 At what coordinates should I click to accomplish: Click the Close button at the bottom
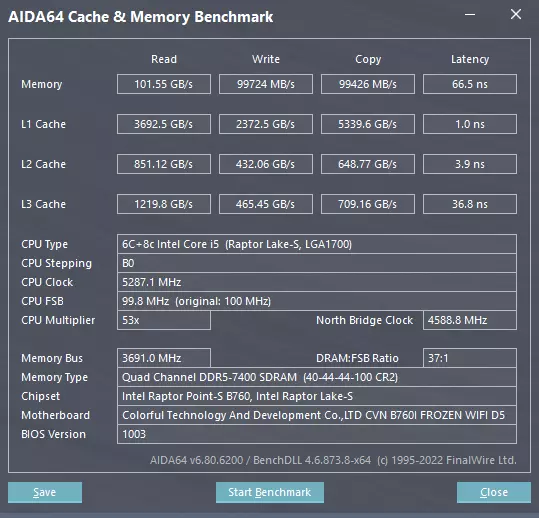pyautogui.click(x=494, y=492)
